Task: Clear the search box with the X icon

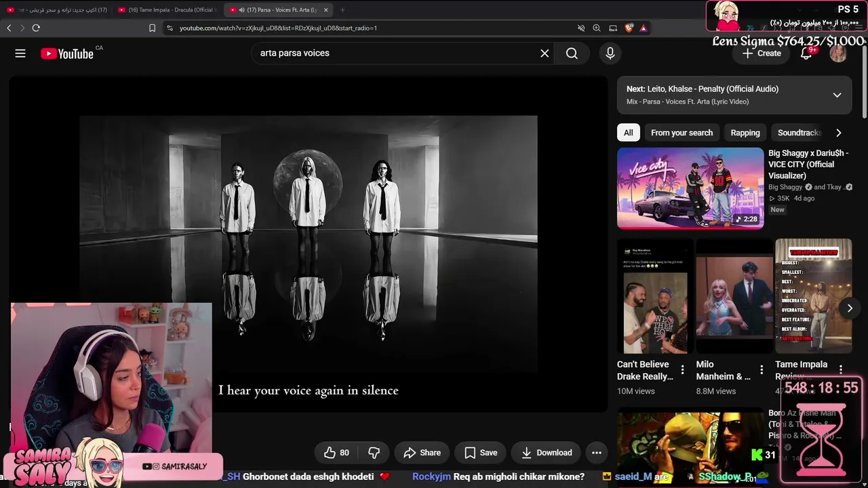Action: click(545, 54)
